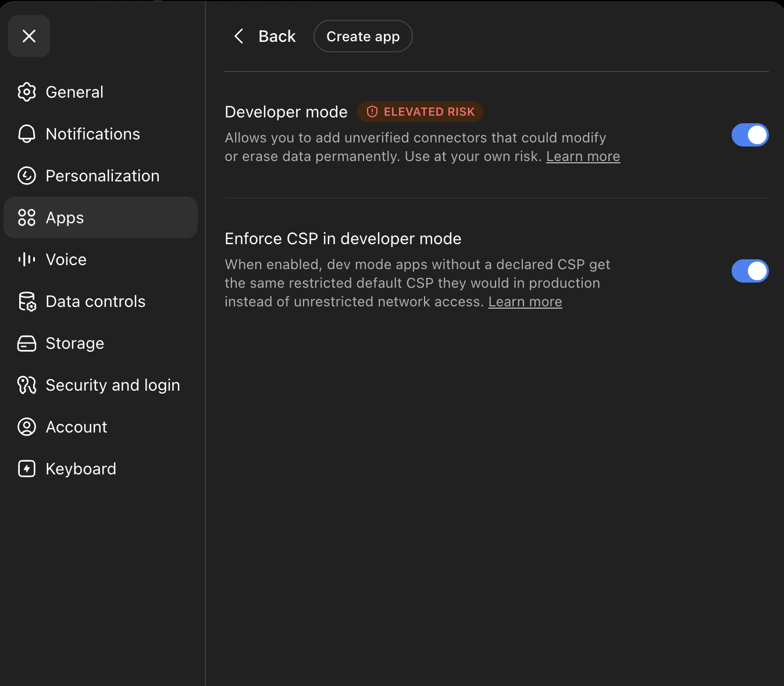Open Data controls settings

[x=101, y=301]
